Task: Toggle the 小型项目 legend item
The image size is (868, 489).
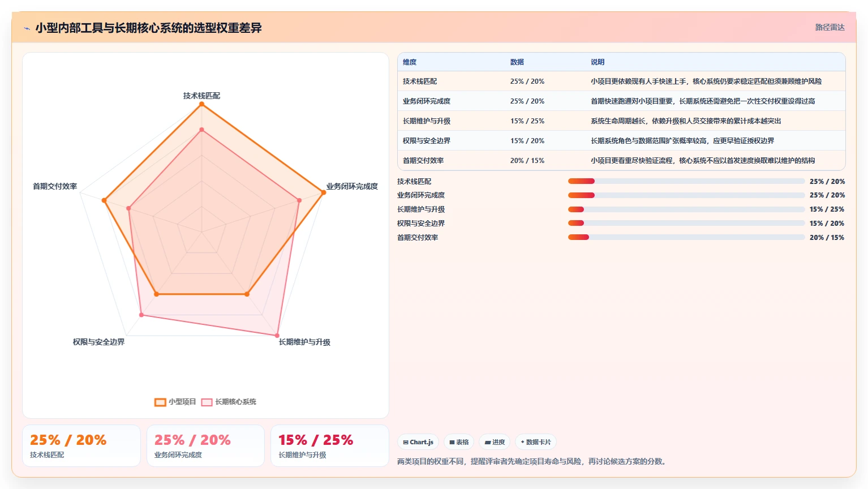Action: [x=175, y=402]
